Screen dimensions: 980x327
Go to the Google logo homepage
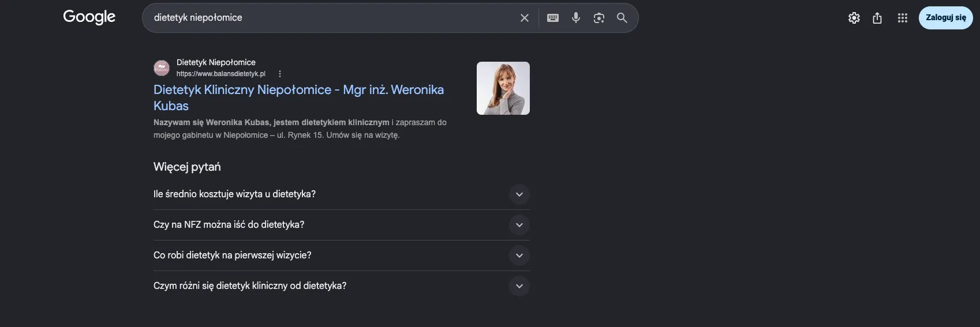point(89,17)
